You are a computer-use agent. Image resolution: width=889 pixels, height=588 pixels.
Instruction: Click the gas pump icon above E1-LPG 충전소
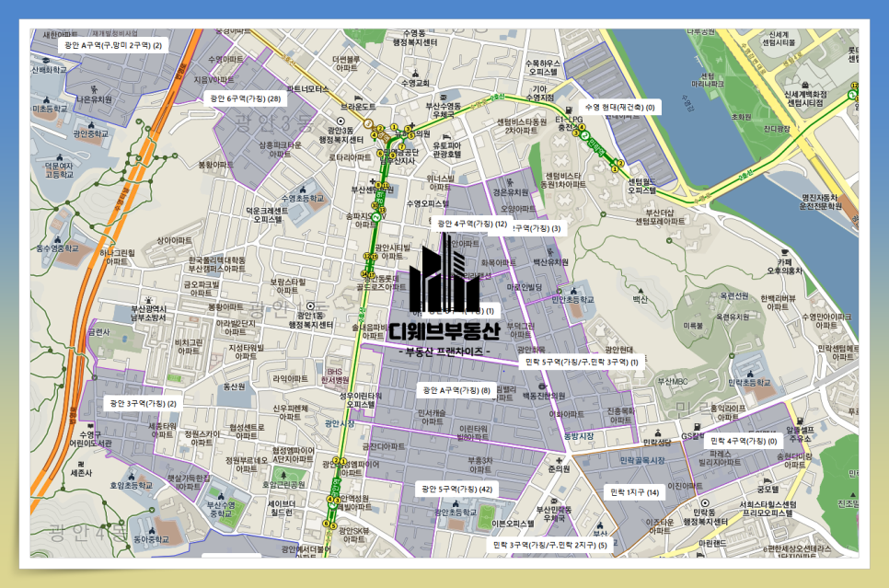point(569,110)
